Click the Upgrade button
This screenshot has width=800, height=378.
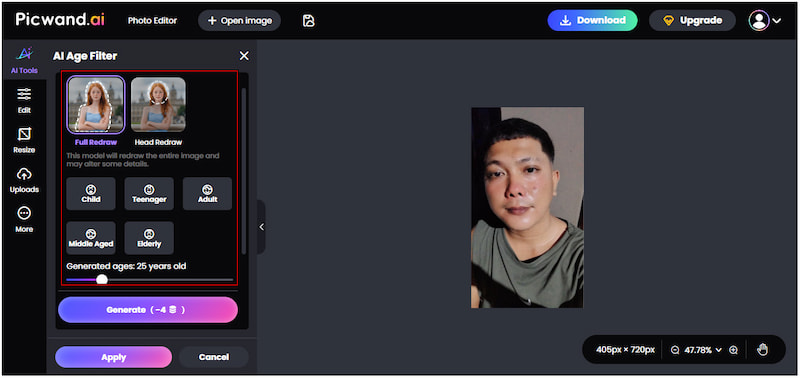pos(692,20)
